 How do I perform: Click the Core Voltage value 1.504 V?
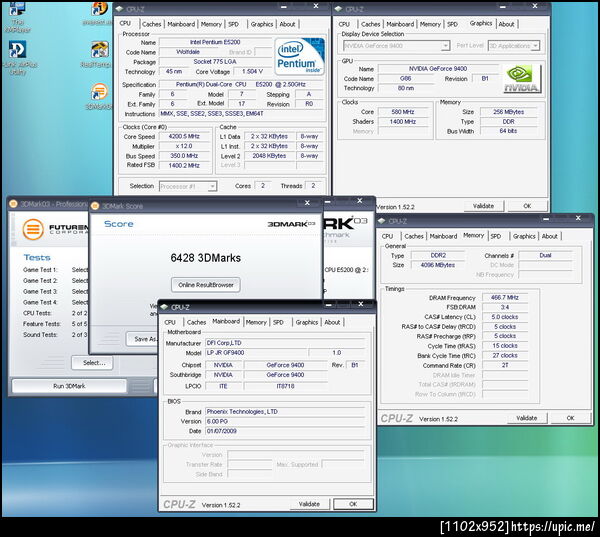(252, 72)
